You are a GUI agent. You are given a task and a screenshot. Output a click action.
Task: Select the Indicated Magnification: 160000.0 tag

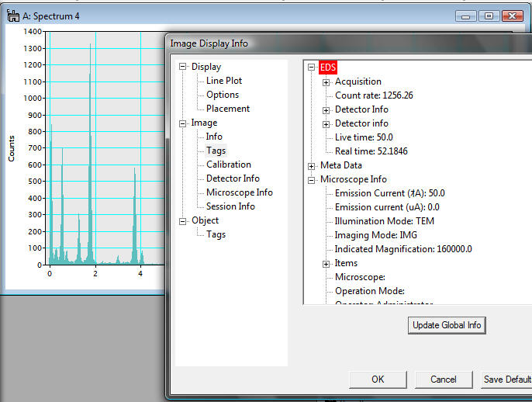403,249
